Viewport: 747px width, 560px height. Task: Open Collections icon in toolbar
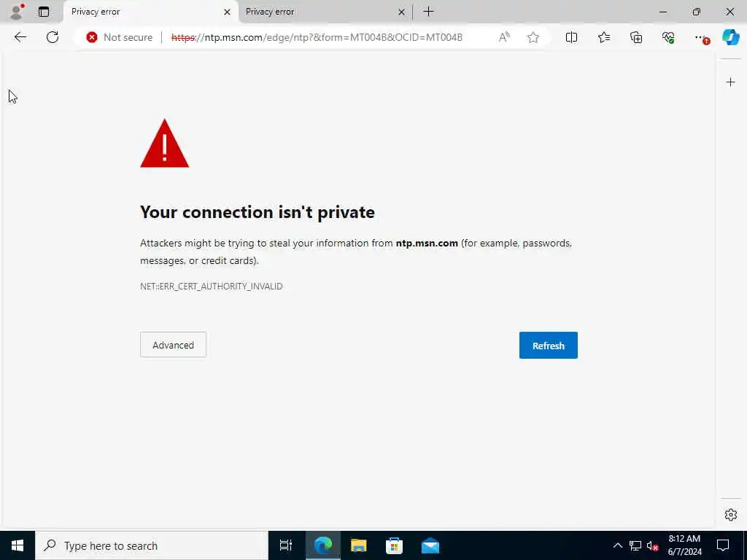point(636,37)
